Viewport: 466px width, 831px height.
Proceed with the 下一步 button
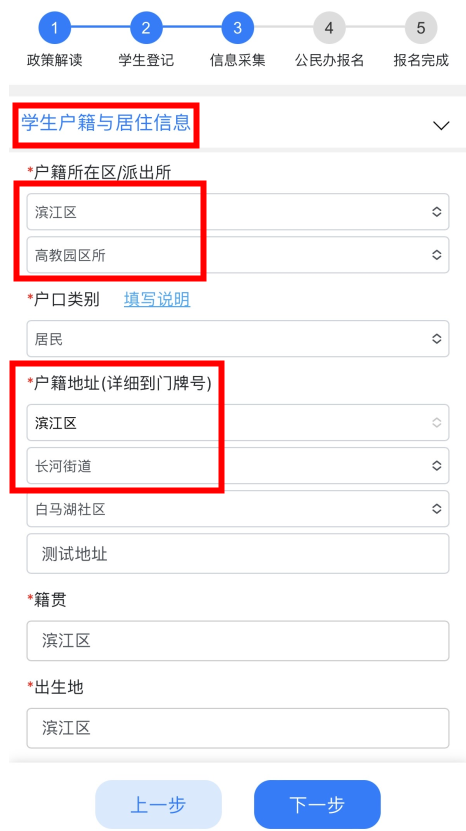pos(317,805)
